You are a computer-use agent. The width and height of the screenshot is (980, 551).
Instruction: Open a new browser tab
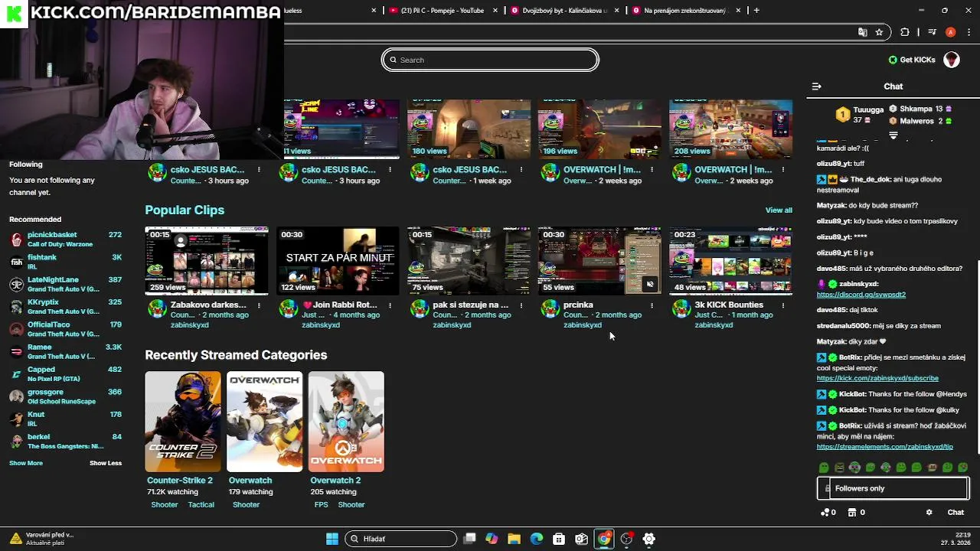tap(756, 11)
